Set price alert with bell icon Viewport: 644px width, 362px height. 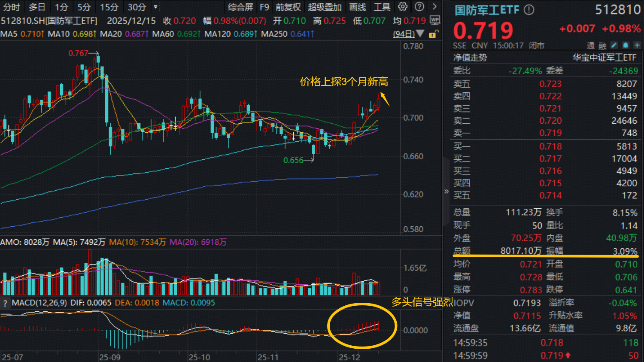tap(626, 45)
